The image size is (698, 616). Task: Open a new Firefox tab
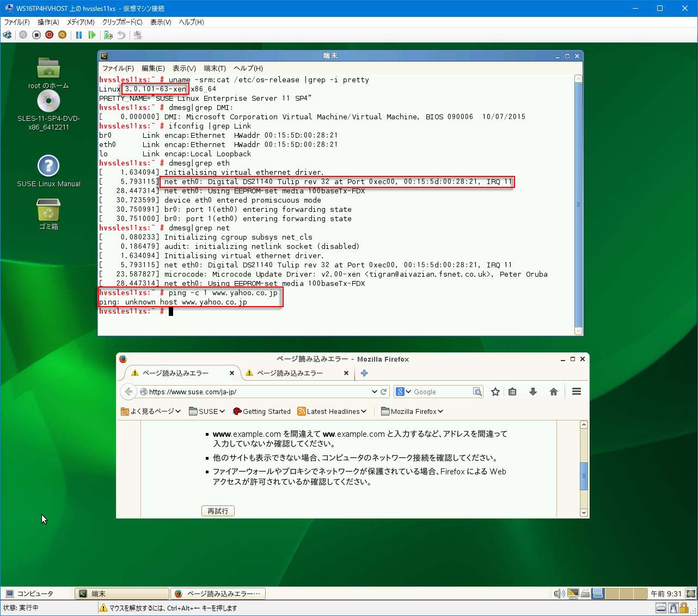pyautogui.click(x=364, y=373)
